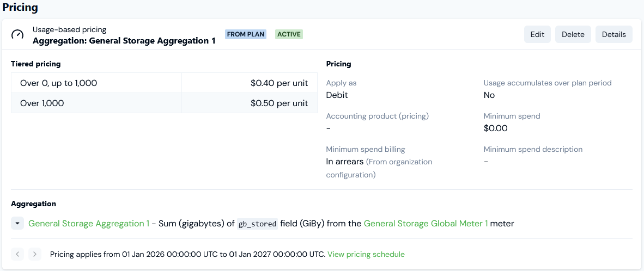Go to next pricing period arrow

[x=35, y=254]
